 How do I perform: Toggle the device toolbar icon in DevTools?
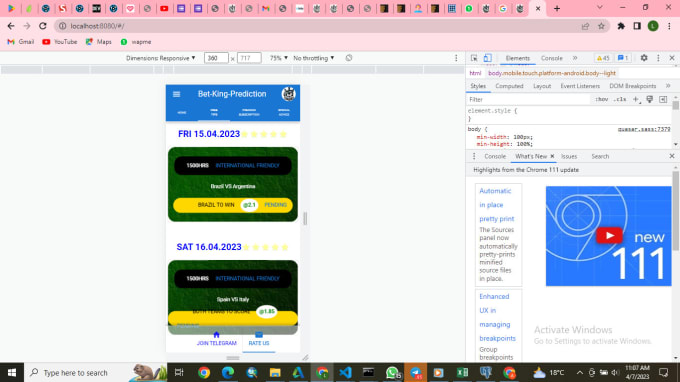(488, 58)
